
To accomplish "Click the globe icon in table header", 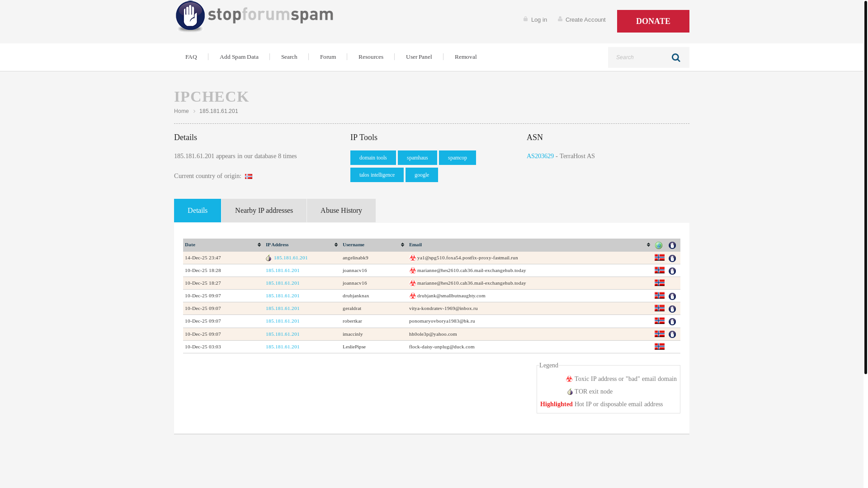I will click(659, 245).
